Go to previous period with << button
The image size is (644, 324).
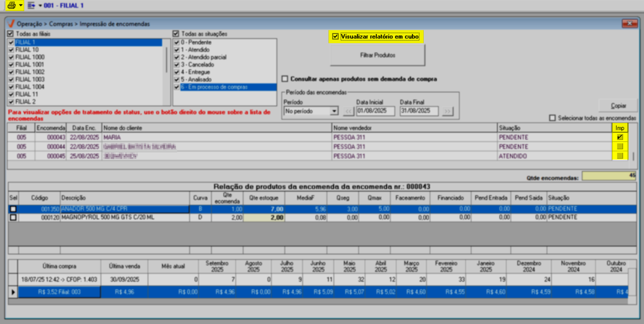pos(348,111)
